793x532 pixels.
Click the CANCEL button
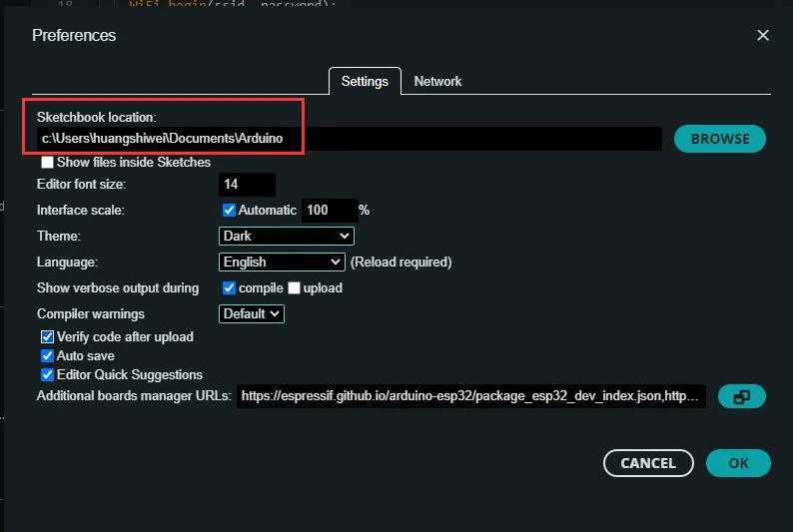point(648,463)
